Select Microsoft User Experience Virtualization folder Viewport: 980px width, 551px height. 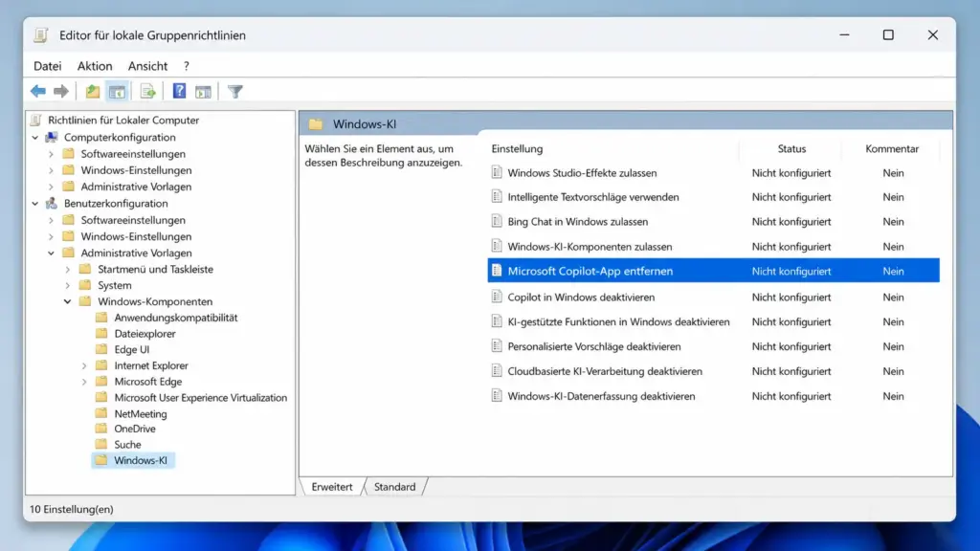pos(201,397)
